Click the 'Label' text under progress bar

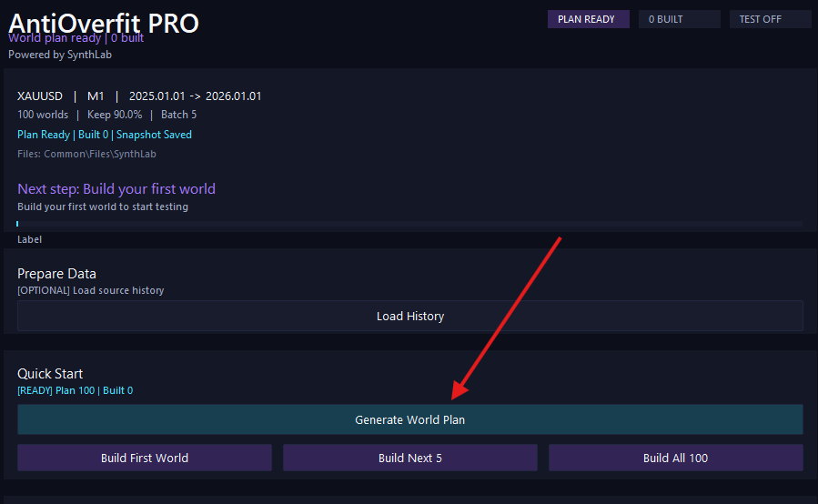(x=29, y=239)
